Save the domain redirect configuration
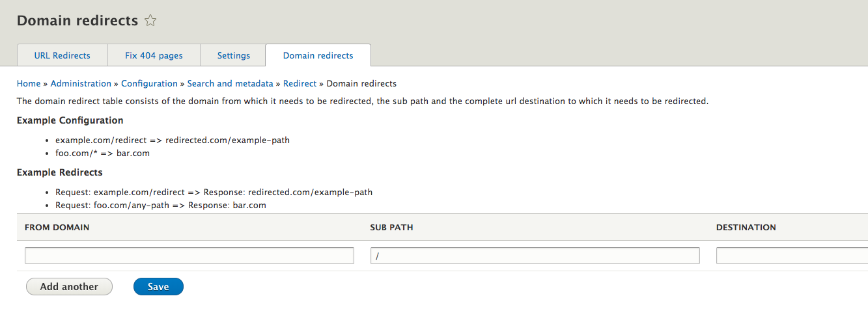The height and width of the screenshot is (335, 868). tap(158, 287)
